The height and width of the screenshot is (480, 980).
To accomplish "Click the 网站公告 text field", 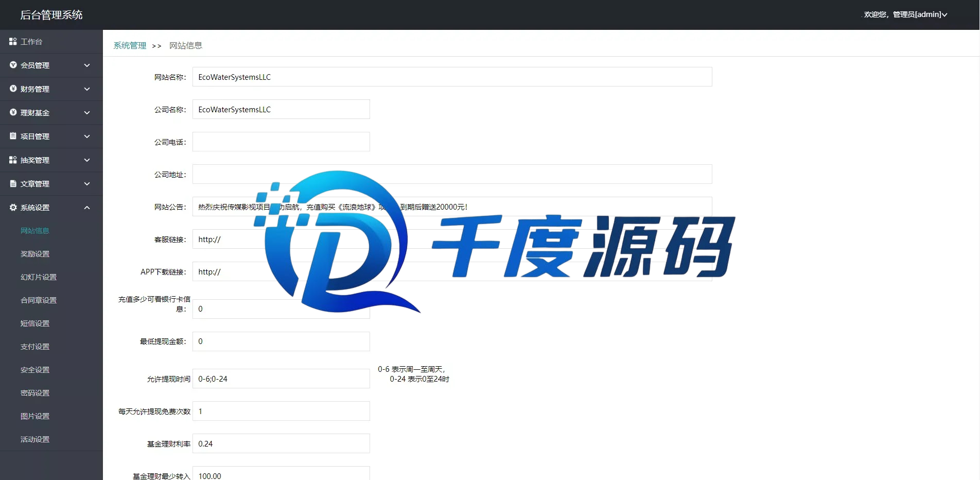I will click(x=452, y=207).
